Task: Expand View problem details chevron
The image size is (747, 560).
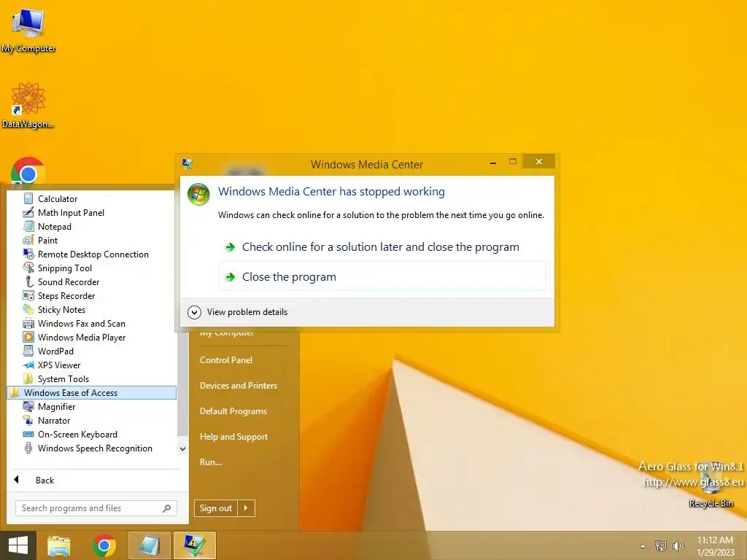Action: (194, 312)
